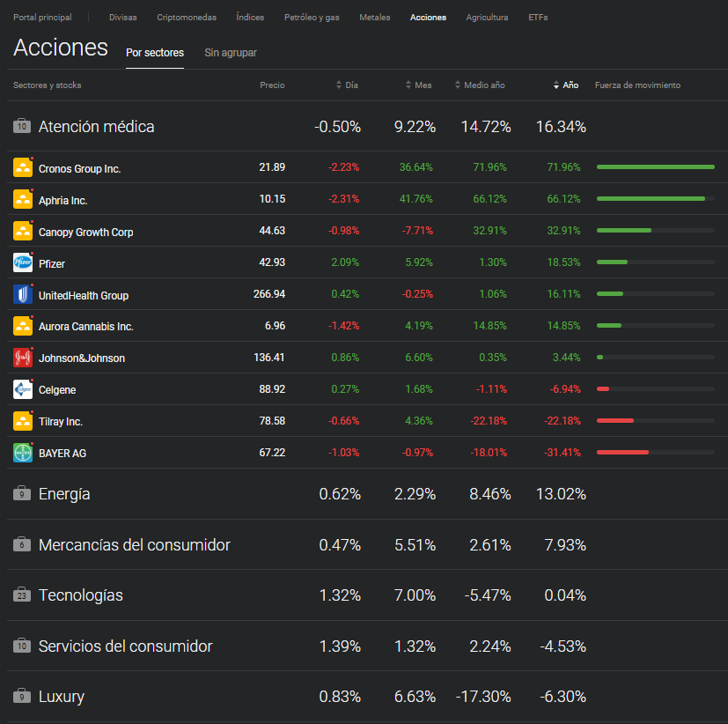Click the Servicios del consumidor briefcase icon
The height and width of the screenshot is (724, 728).
pyautogui.click(x=22, y=645)
